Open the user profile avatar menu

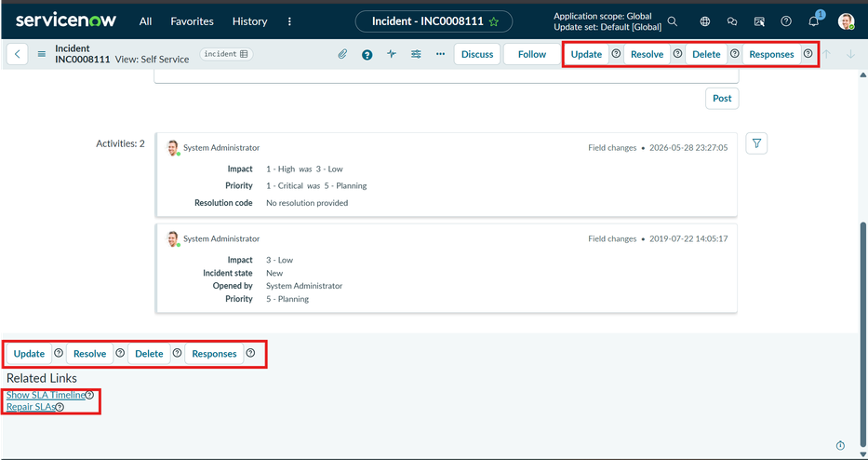846,21
